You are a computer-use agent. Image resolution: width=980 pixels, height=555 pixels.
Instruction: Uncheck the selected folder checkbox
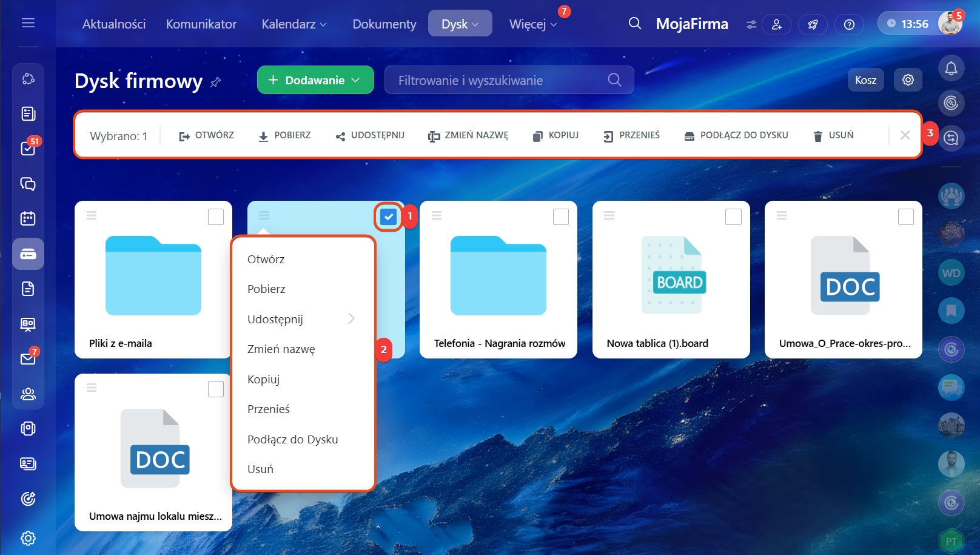click(x=388, y=217)
